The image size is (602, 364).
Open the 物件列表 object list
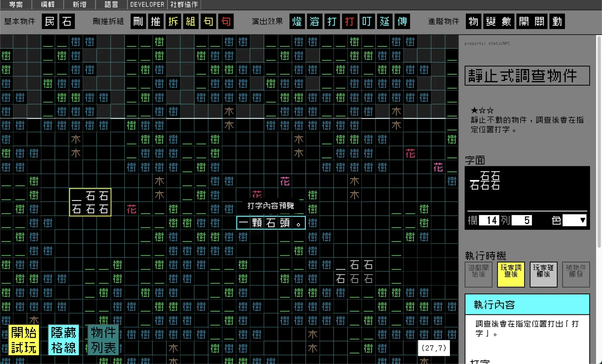(103, 340)
